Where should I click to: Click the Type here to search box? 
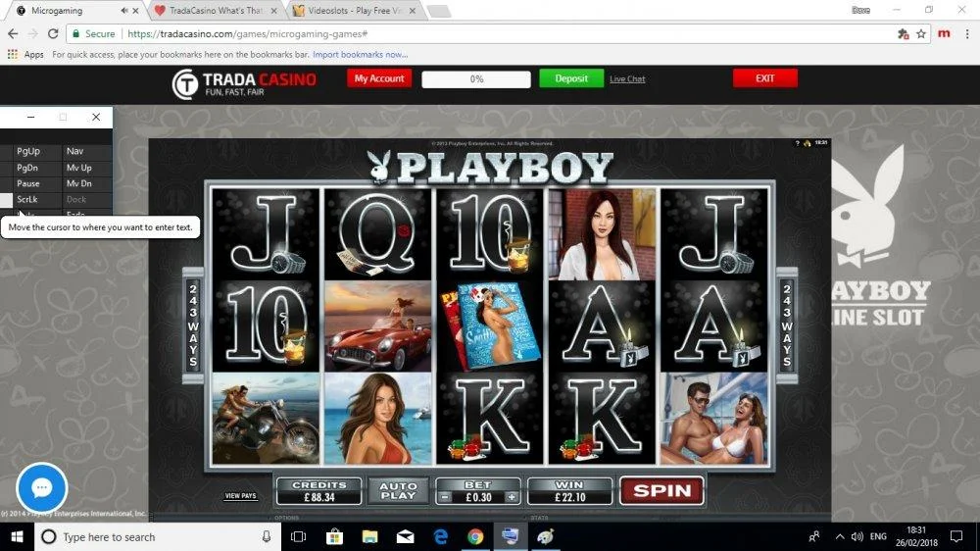(158, 536)
